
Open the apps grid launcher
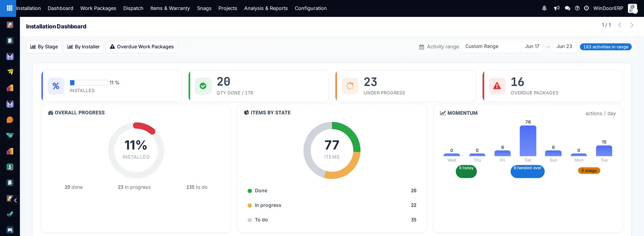point(10,8)
